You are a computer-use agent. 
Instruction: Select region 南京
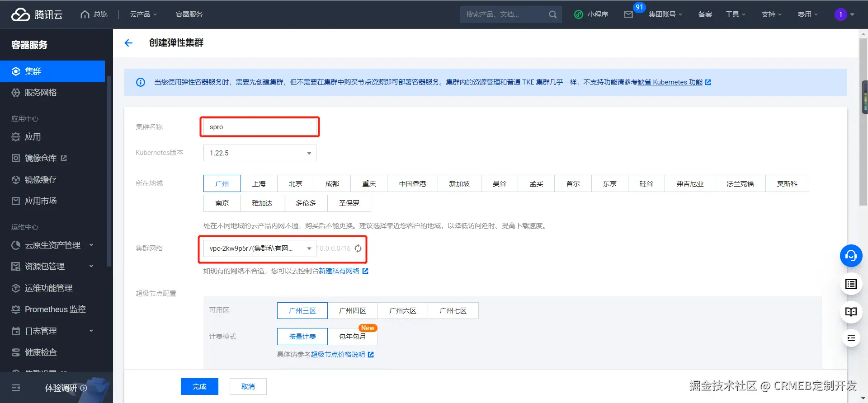pyautogui.click(x=222, y=203)
